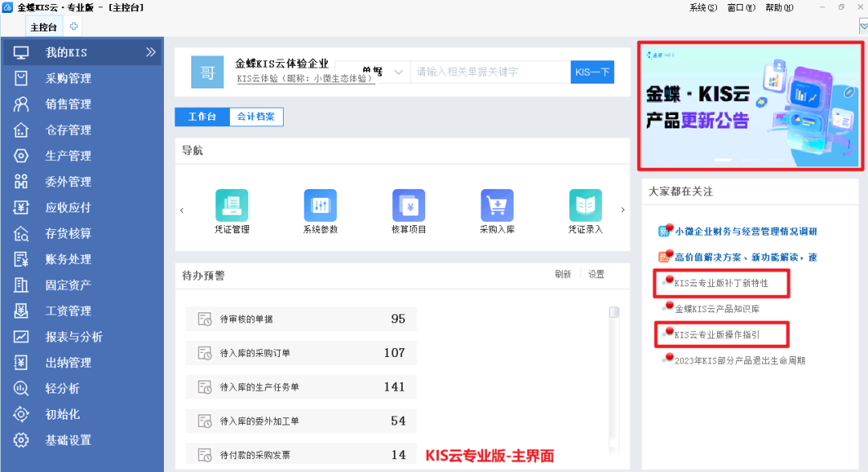Select 初始化 sidebar icon
Screen dimensions: 868x472
click(21, 414)
